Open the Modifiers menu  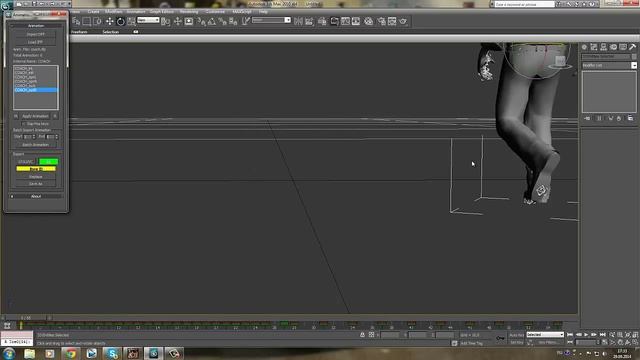pyautogui.click(x=113, y=11)
